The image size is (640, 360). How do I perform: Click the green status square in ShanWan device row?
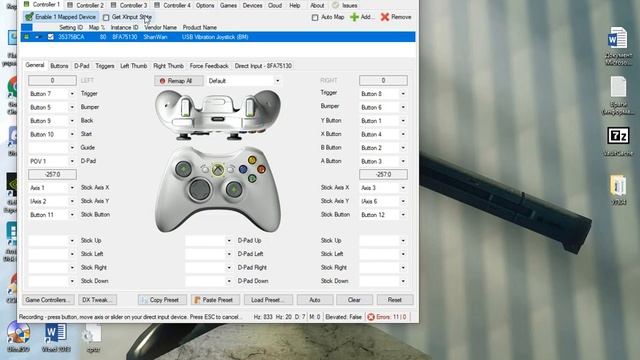pyautogui.click(x=27, y=37)
